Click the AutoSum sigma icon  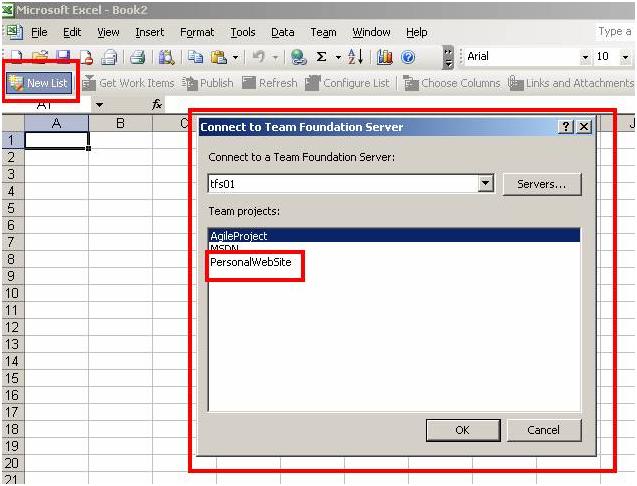pyautogui.click(x=322, y=57)
